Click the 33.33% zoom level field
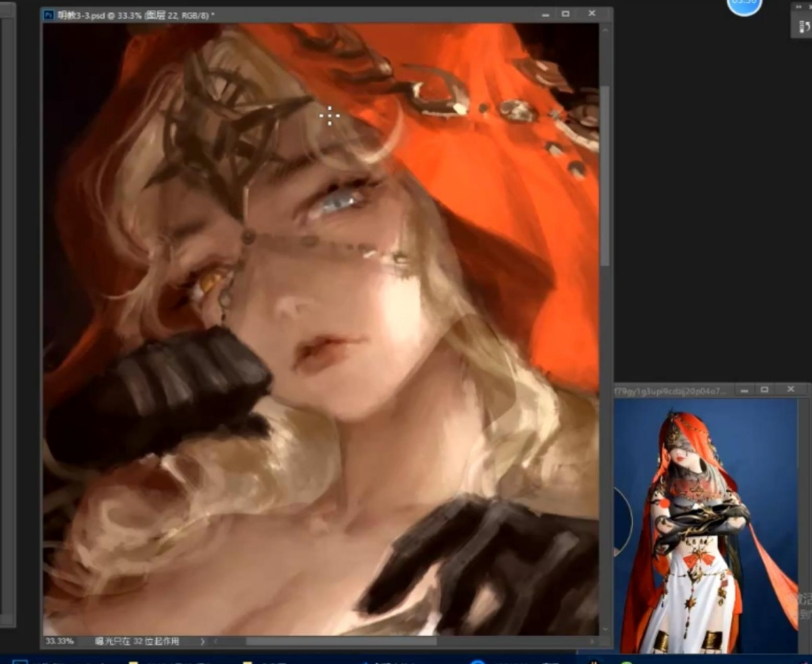The image size is (812, 664). (x=59, y=641)
